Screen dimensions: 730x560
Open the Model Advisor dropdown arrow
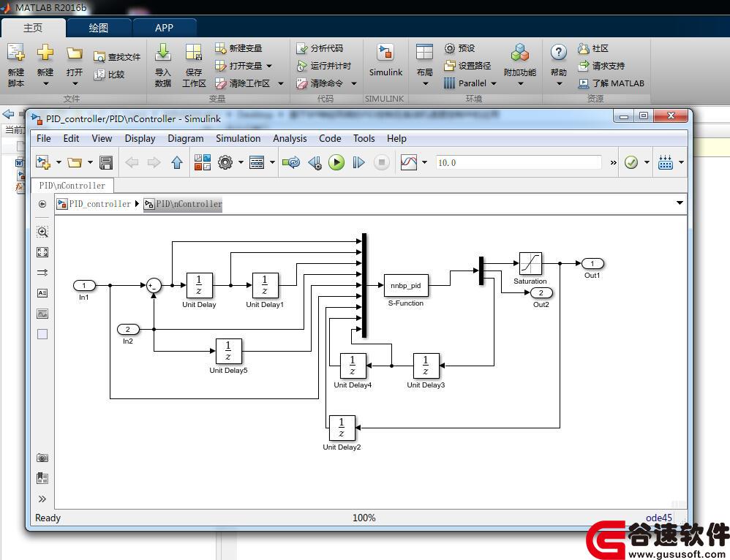[647, 162]
